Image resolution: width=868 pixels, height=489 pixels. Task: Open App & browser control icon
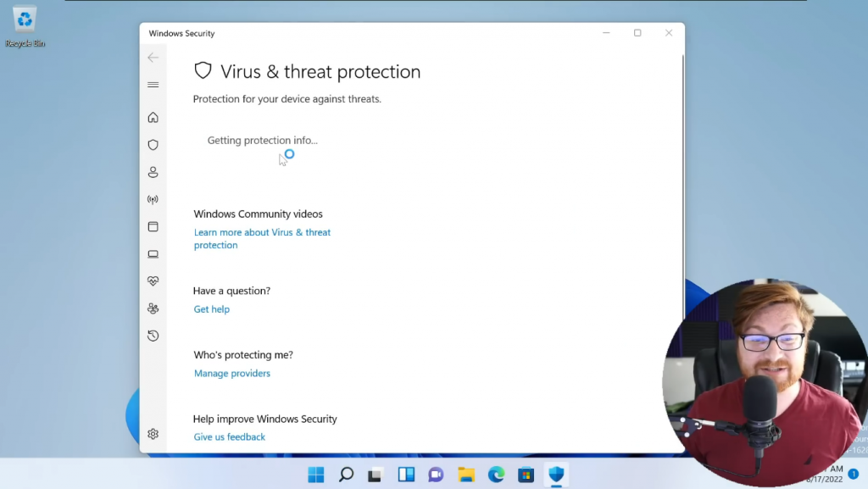(x=153, y=227)
